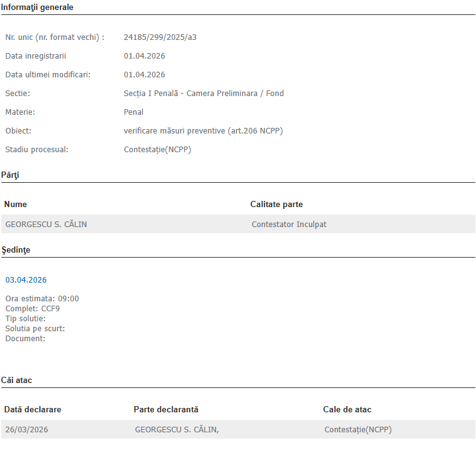The width and height of the screenshot is (476, 451).
Task: Click the Părți section heading
Action: [x=10, y=175]
